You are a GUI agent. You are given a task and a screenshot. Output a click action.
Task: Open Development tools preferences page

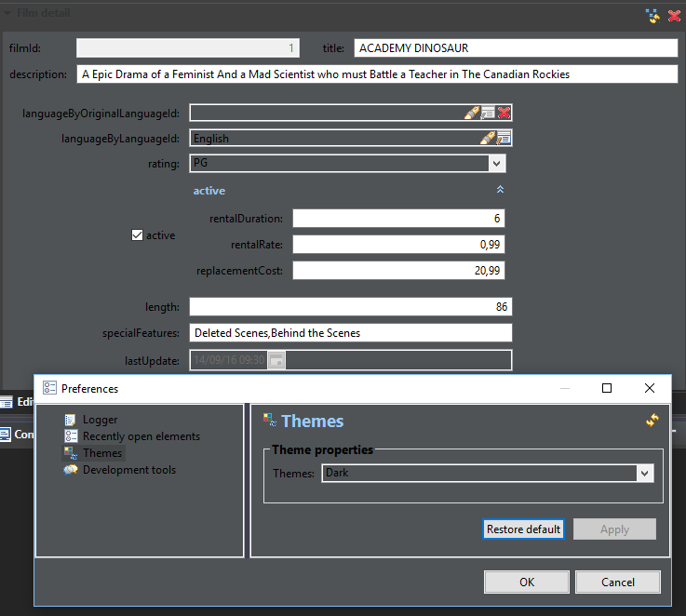tap(128, 470)
